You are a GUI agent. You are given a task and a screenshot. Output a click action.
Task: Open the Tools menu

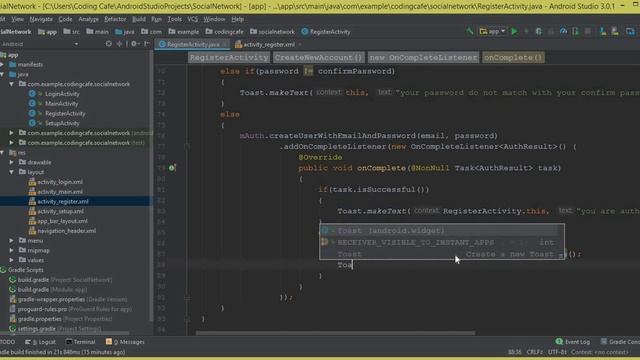tap(174, 19)
